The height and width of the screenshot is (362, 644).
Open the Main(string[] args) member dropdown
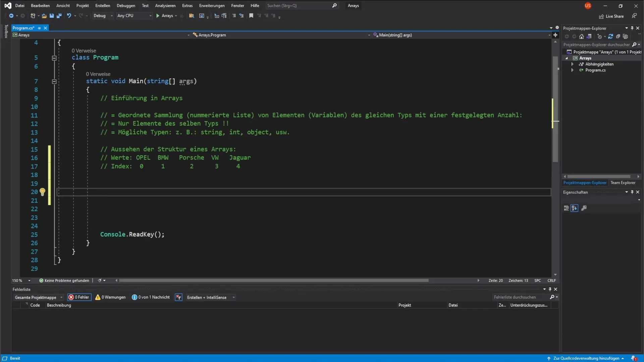pyautogui.click(x=462, y=35)
